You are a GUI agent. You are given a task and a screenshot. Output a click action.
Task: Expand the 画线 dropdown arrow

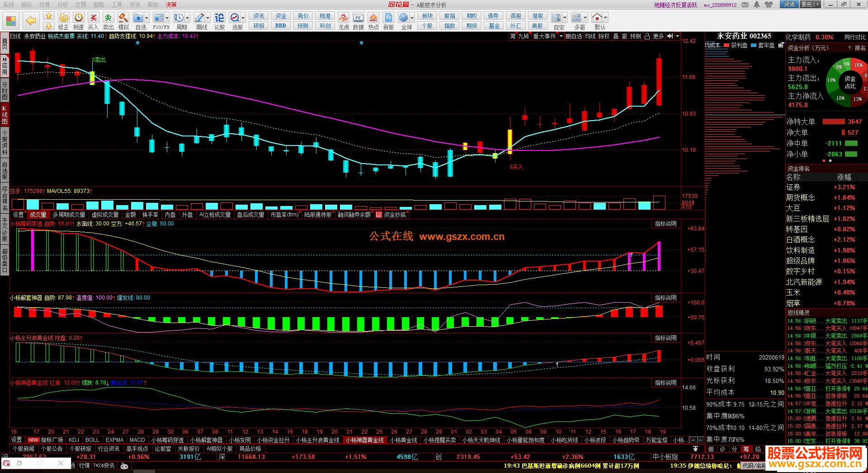coord(208,18)
